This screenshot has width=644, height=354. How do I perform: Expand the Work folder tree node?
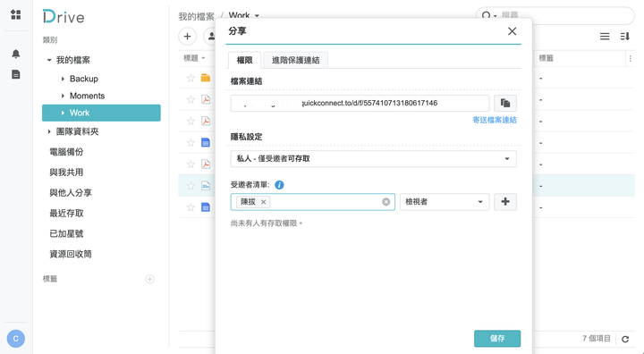pyautogui.click(x=63, y=113)
